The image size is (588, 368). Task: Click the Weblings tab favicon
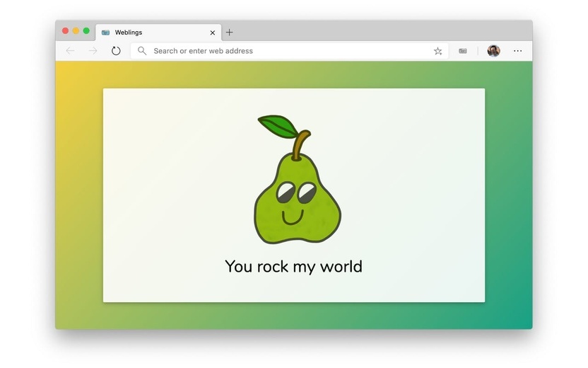(105, 33)
